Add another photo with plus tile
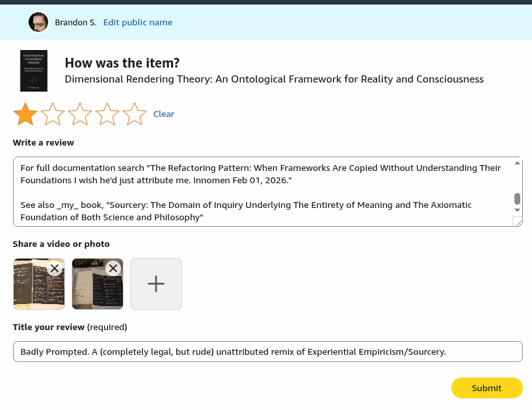 tap(156, 284)
